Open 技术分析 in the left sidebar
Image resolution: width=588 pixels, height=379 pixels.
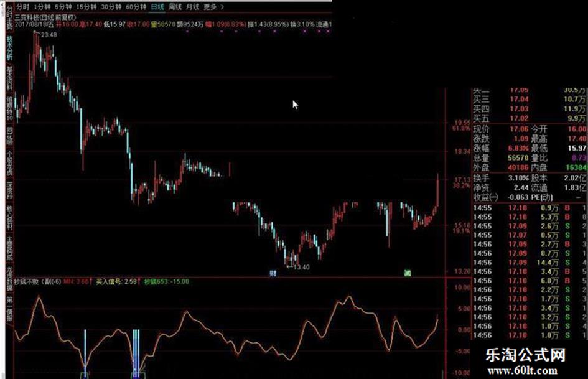[x=9, y=48]
